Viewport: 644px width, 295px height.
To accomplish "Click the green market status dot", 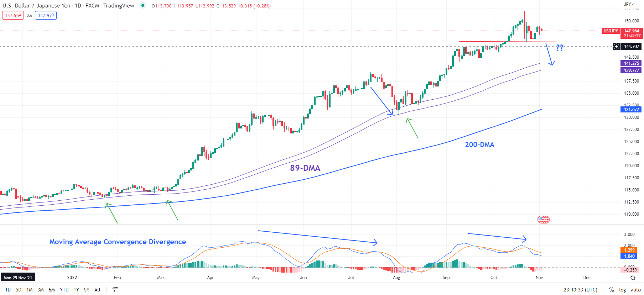I will tap(143, 5).
